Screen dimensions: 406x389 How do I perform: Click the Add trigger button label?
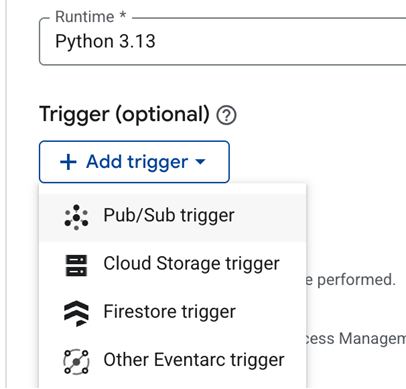(x=137, y=162)
